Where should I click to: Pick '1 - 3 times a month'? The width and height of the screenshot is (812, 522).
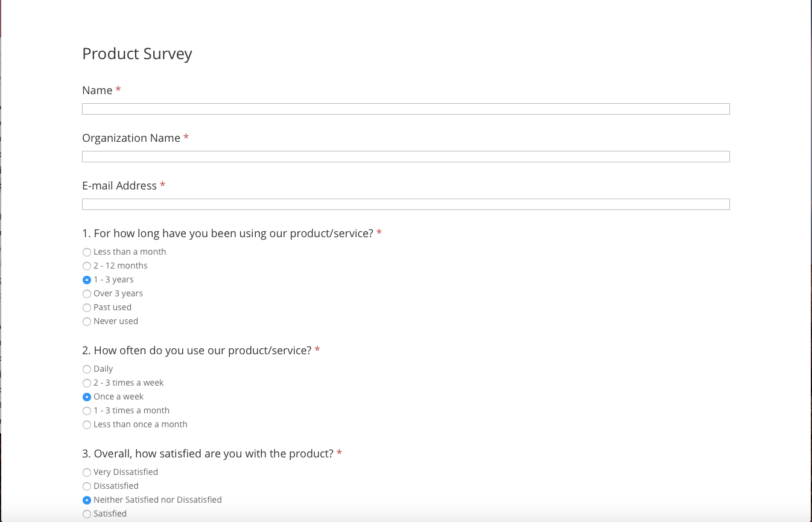coord(87,411)
